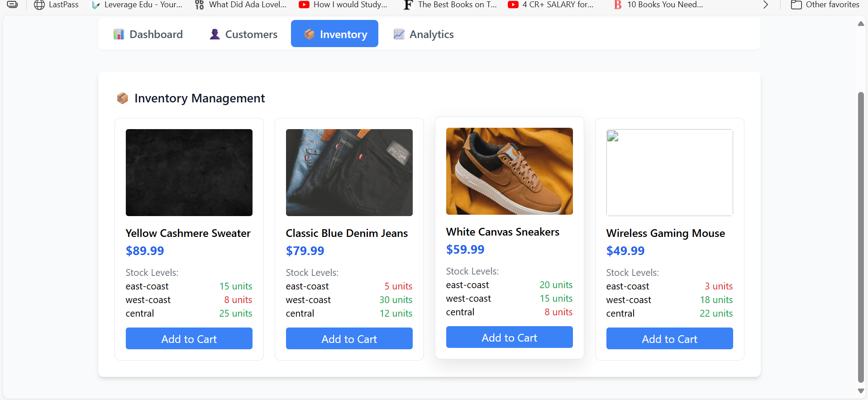Click the Leverage Edu bookmark icon
The width and height of the screenshot is (868, 400).
click(x=95, y=5)
